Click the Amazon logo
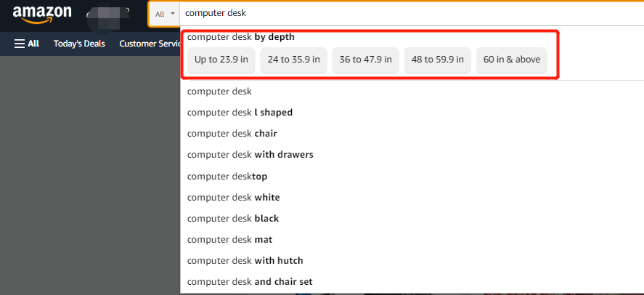 point(42,15)
